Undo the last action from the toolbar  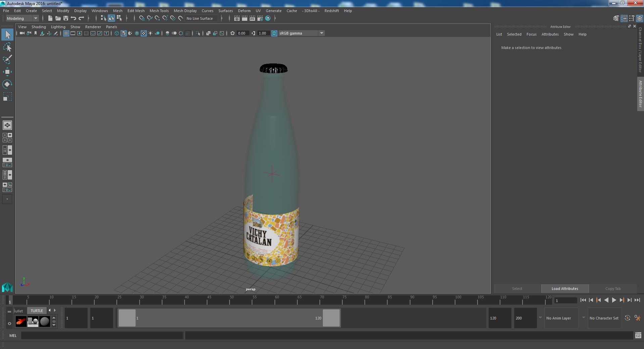pos(73,18)
